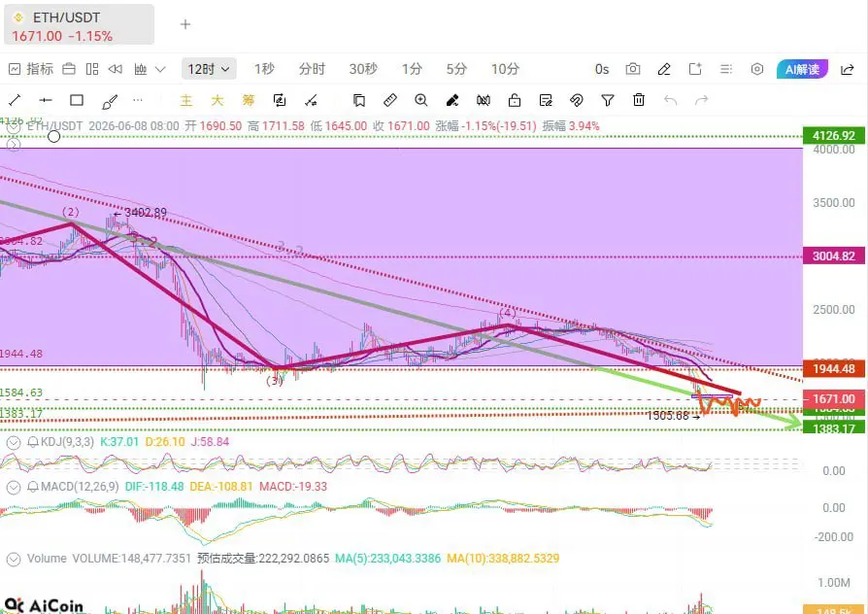Collapse the MACD(12,26,9) indicator panel
Image resolution: width=868 pixels, height=614 pixels.
14,487
